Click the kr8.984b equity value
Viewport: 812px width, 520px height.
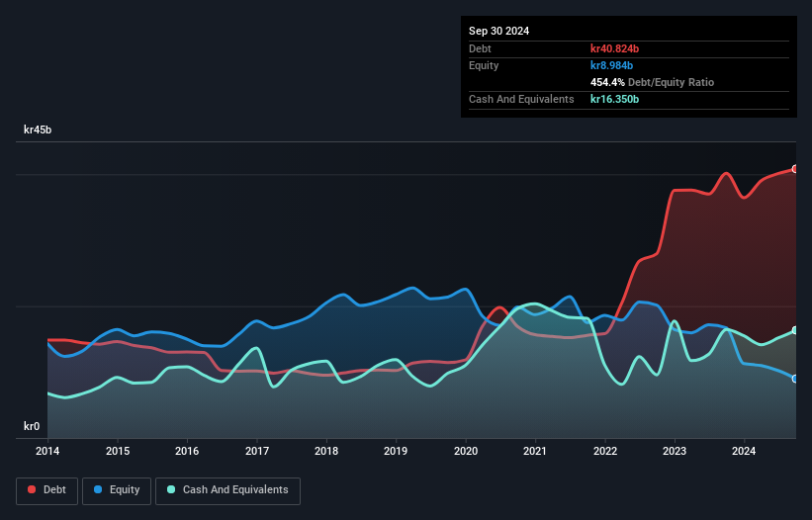611,65
